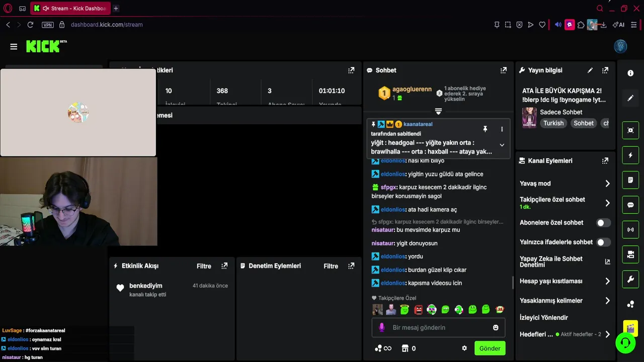This screenshot has height=362, width=644.
Task: Click the Sadece Sohbet category thumbnail
Action: (x=529, y=118)
